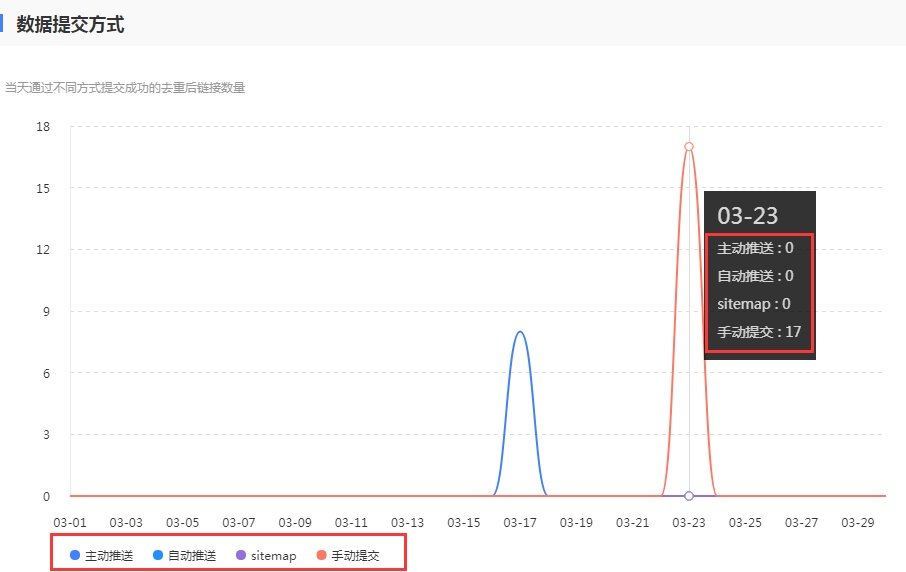This screenshot has width=906, height=572.
Task: Click the red 手动提交 legend dot
Action: [x=321, y=555]
